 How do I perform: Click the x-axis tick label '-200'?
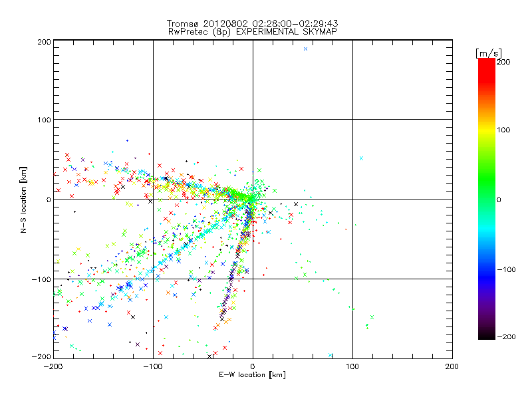click(53, 366)
